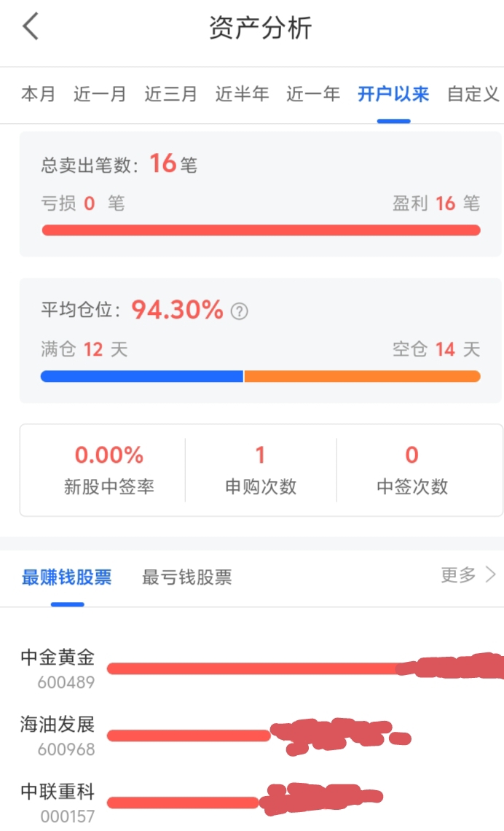The width and height of the screenshot is (504, 831).
Task: Tap the blue 满仓 days bar
Action: point(142,376)
